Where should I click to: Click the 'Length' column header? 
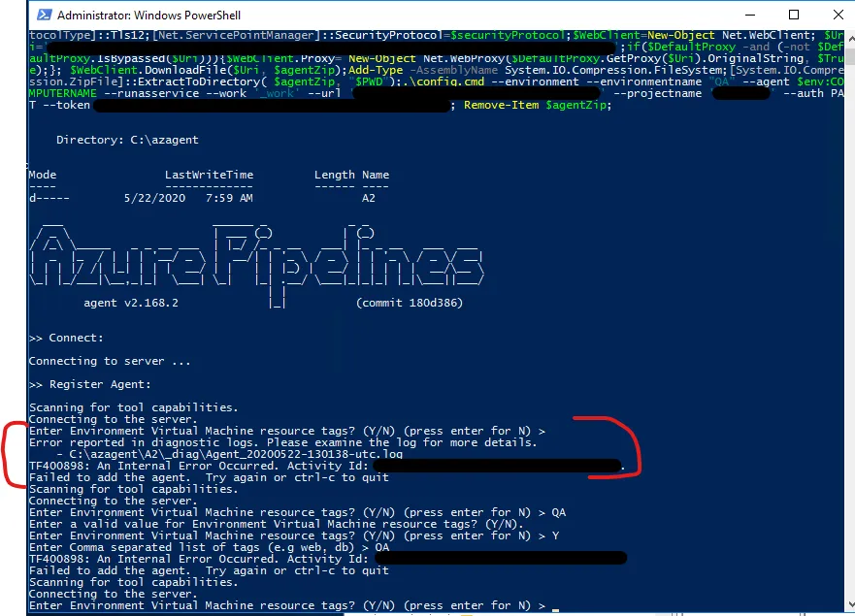334,175
